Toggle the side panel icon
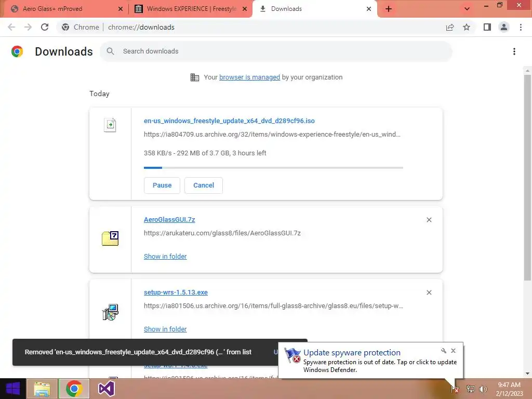 (x=487, y=27)
